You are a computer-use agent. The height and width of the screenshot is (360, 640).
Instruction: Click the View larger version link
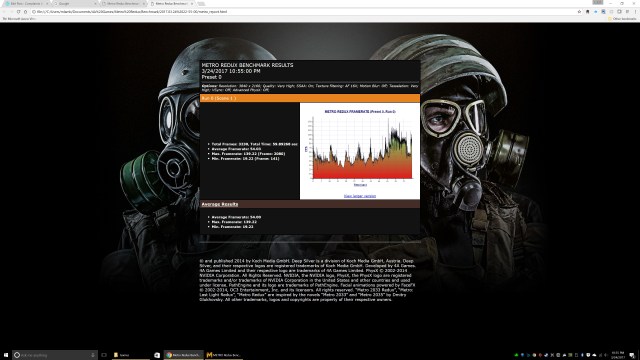(360, 196)
